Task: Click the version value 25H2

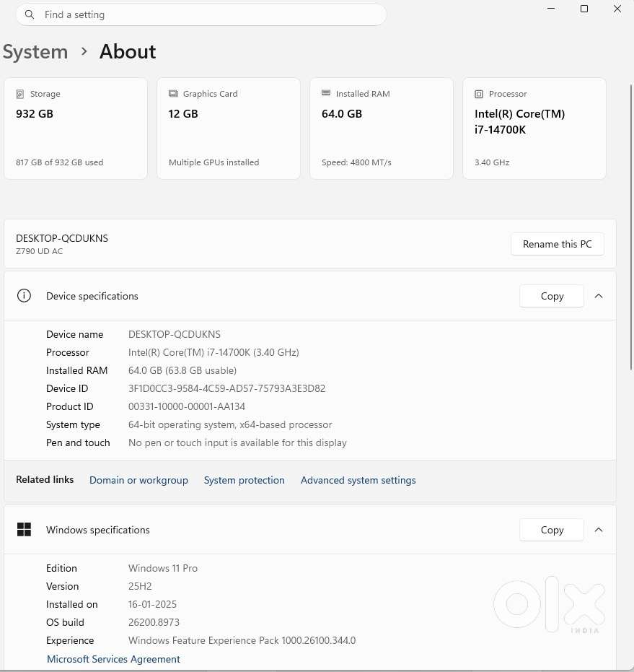Action: click(140, 586)
